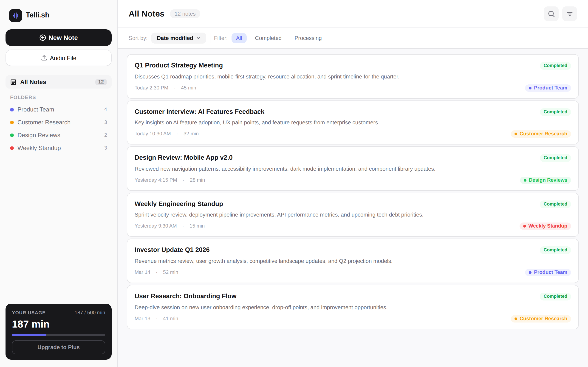Select the All filter pill
588x367 pixels.
pos(239,38)
